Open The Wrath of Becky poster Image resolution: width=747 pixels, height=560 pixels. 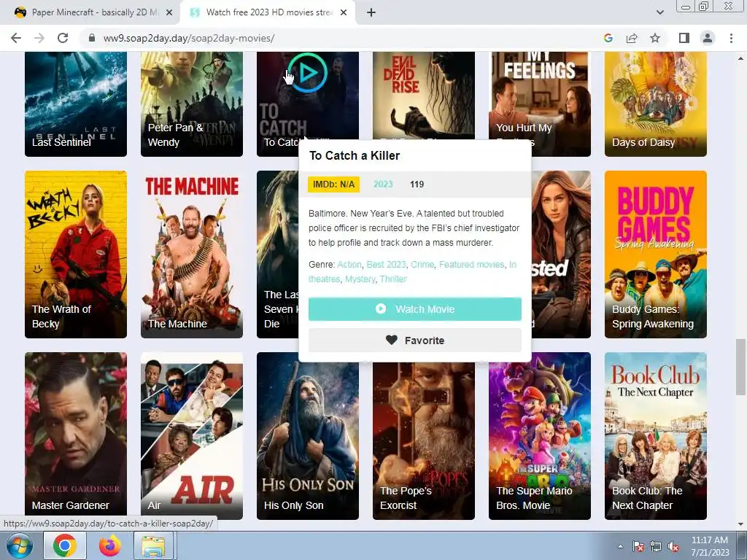(76, 254)
